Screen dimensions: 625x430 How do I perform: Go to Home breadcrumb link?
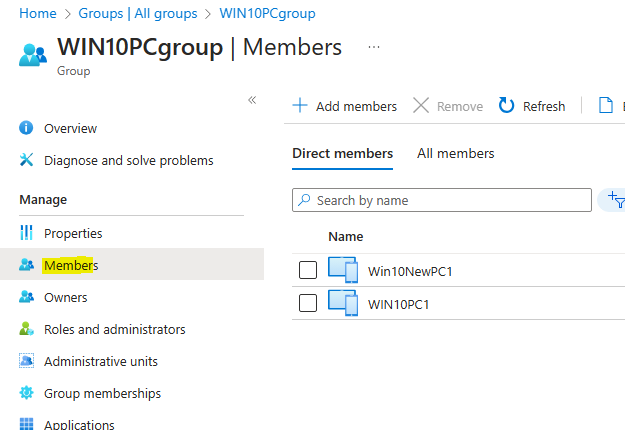pos(38,13)
